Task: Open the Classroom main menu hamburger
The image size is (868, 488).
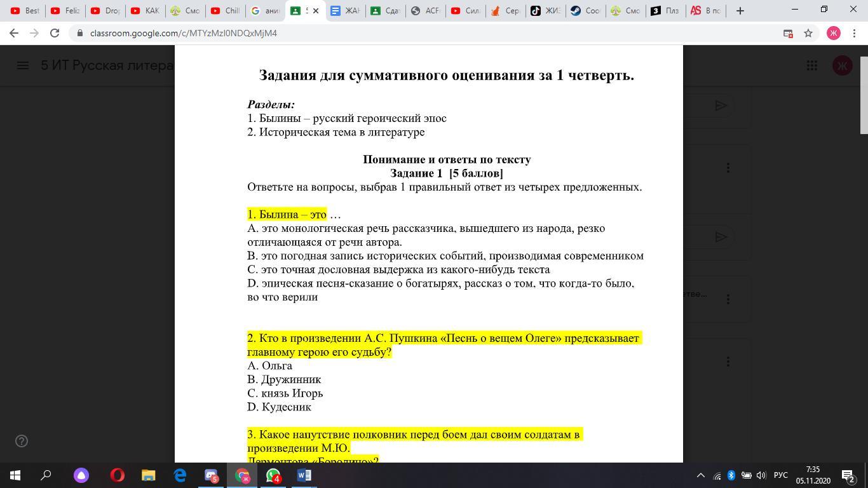Action: [23, 65]
